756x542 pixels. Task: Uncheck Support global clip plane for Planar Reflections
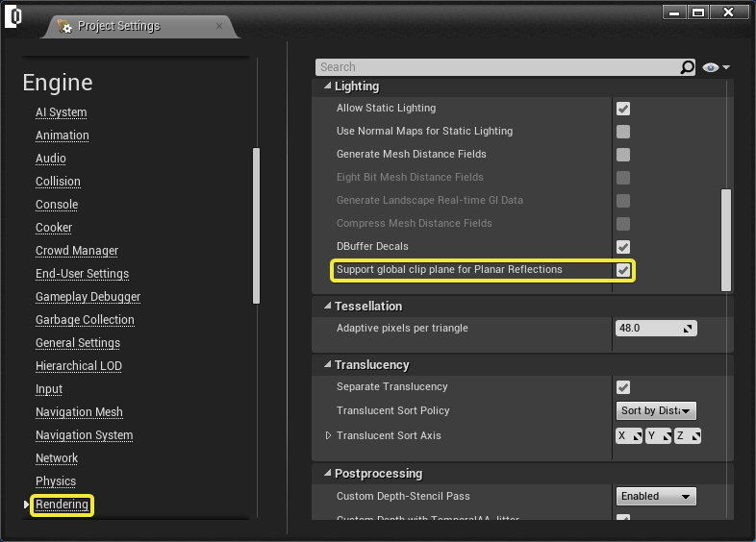tap(623, 270)
